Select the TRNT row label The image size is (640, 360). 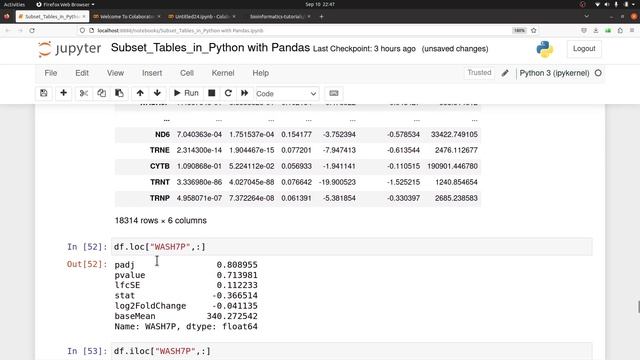[160, 182]
